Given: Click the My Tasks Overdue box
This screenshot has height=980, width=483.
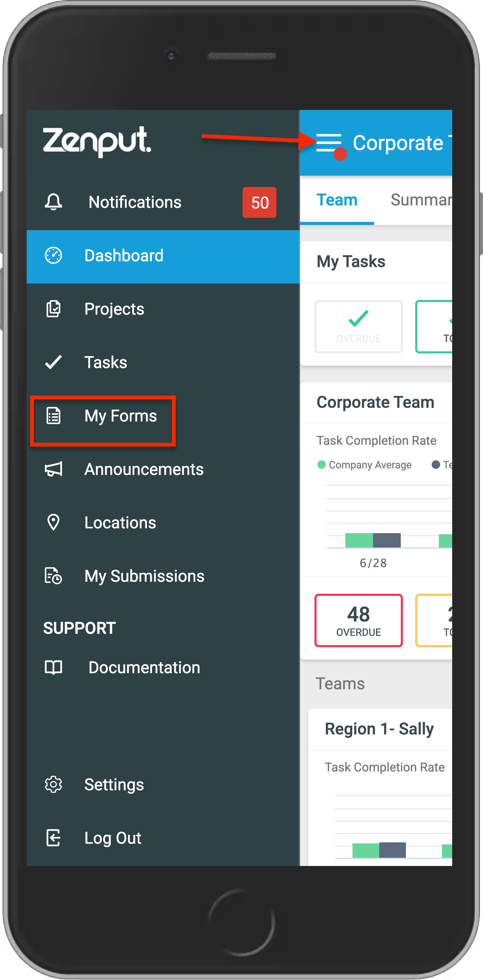Looking at the screenshot, I should (x=358, y=327).
